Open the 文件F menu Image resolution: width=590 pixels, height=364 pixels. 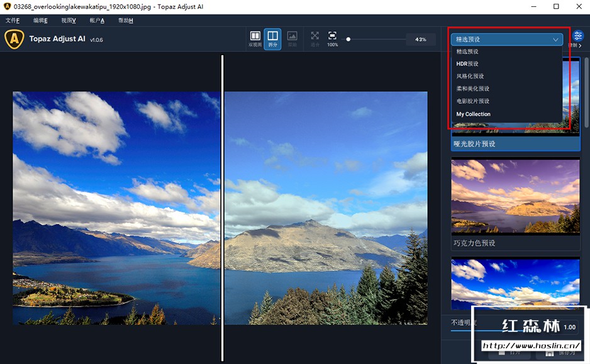(x=13, y=20)
